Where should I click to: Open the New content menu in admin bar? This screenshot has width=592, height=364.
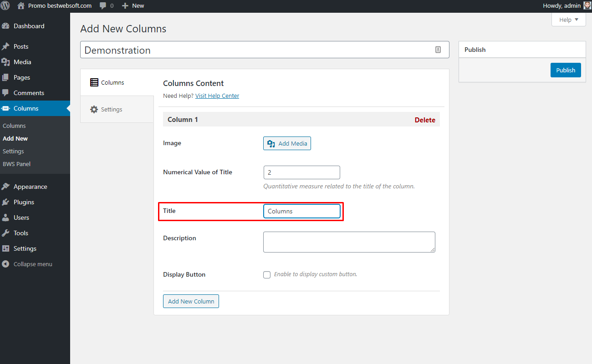pyautogui.click(x=133, y=6)
